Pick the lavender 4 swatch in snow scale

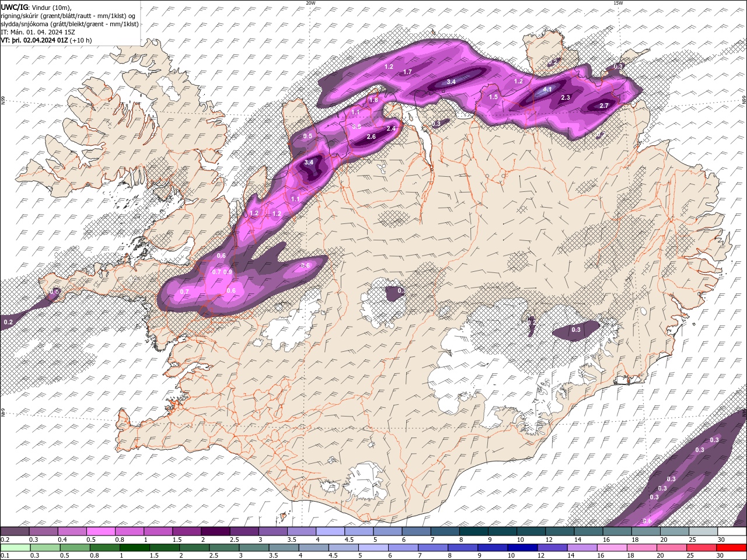pyautogui.click(x=330, y=531)
